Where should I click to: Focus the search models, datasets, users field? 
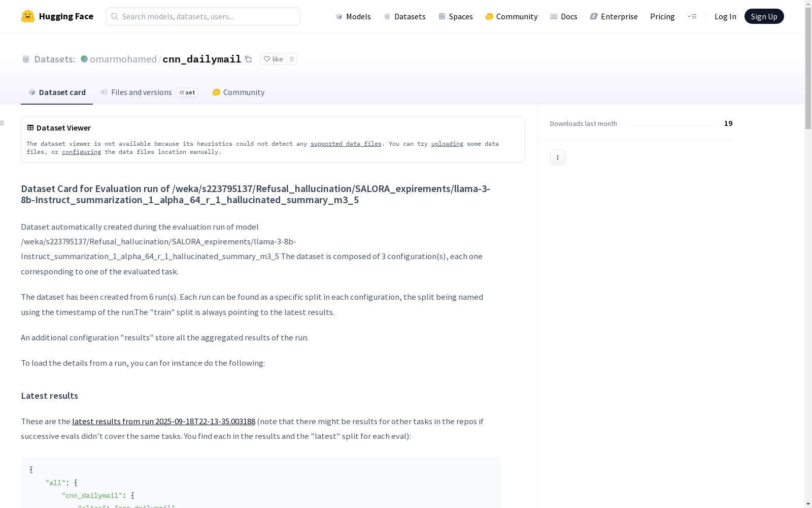click(203, 16)
